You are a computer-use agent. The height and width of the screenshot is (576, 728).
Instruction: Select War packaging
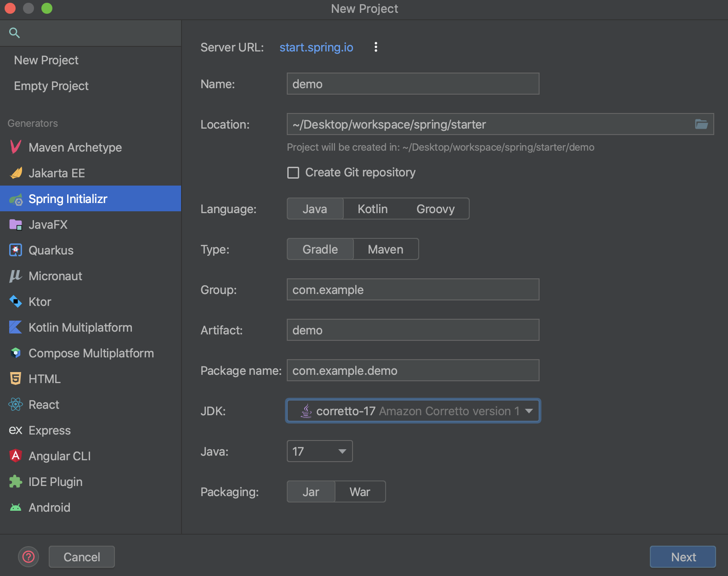point(360,492)
